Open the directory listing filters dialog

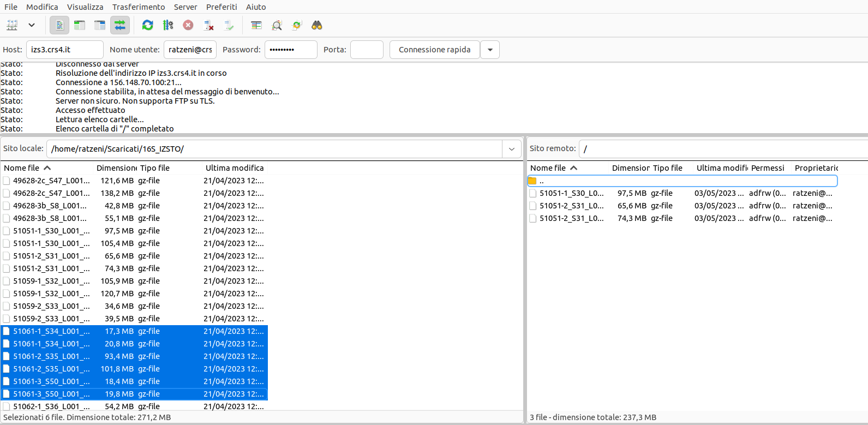point(256,25)
